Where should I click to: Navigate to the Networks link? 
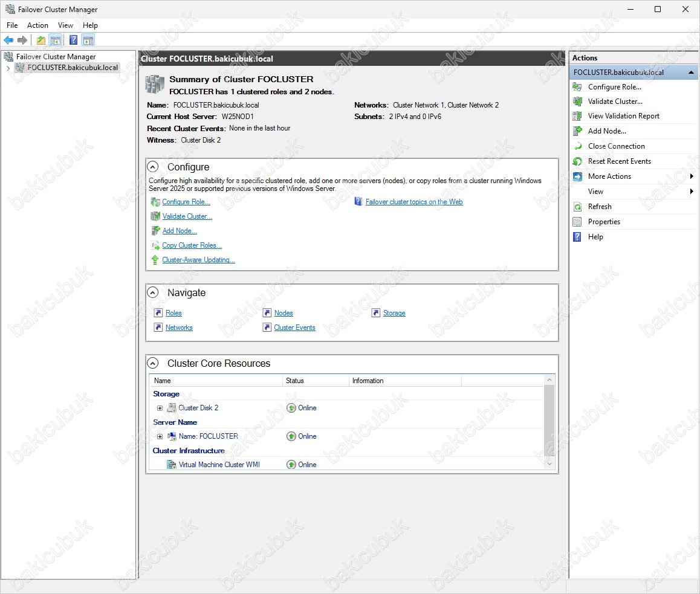click(x=179, y=328)
